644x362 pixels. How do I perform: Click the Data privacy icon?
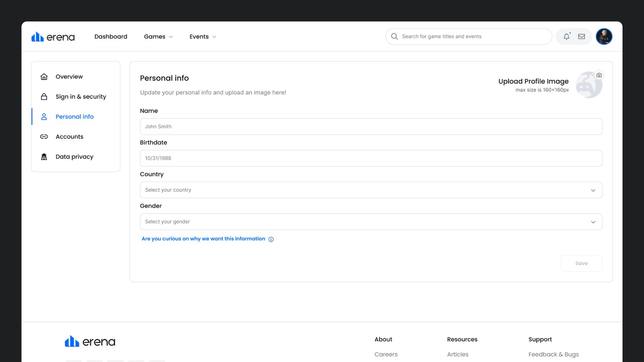pyautogui.click(x=44, y=156)
